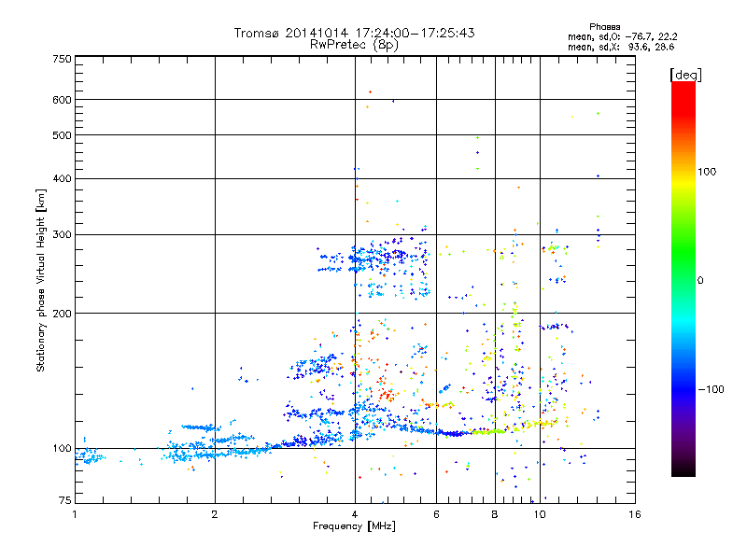Click the 'RwPretec (8p)' subtitle

point(354,45)
